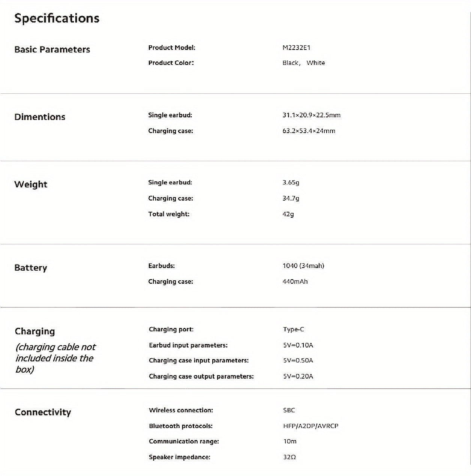Image resolution: width=471 pixels, height=476 pixels.
Task: Click the 31.1×20.9×22.5mm earbud dimensions
Action: [x=311, y=115]
